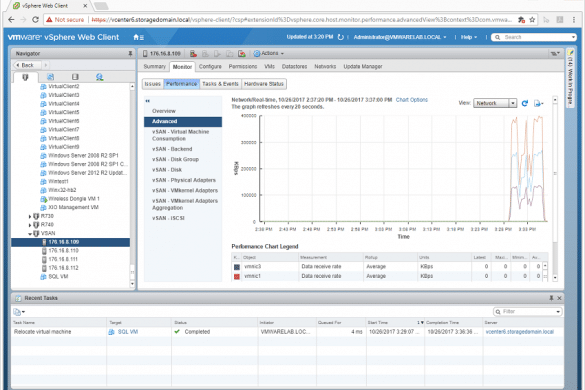
Task: Click the red vmnic1 legend color swatch
Action: pyautogui.click(x=237, y=276)
